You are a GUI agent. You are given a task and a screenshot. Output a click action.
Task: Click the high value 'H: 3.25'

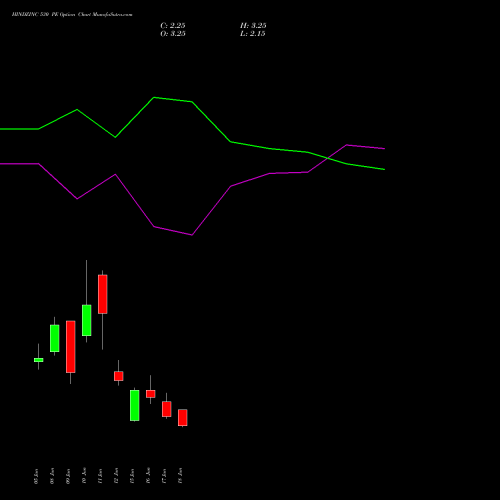pos(253,26)
